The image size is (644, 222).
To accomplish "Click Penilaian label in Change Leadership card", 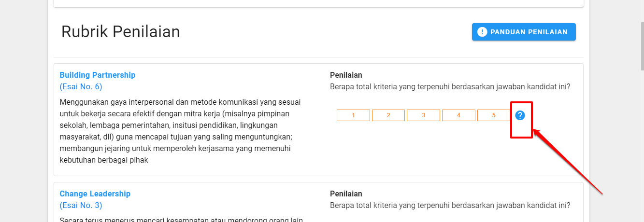I will (x=346, y=194).
